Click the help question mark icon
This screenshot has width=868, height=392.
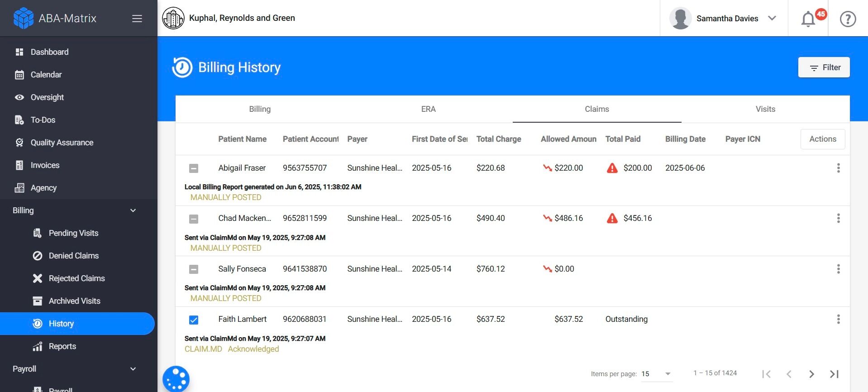848,19
